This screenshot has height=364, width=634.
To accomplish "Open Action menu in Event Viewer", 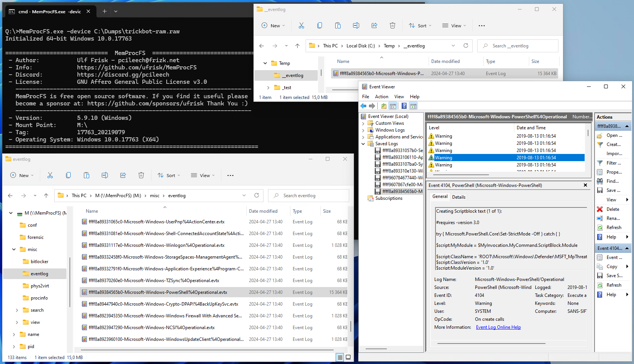I will point(382,97).
